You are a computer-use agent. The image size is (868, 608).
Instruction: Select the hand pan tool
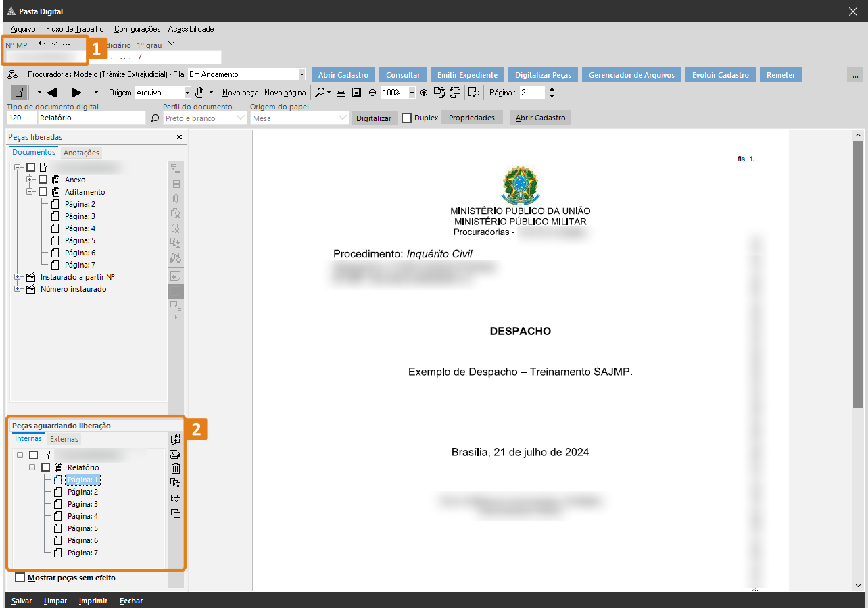pyautogui.click(x=199, y=93)
